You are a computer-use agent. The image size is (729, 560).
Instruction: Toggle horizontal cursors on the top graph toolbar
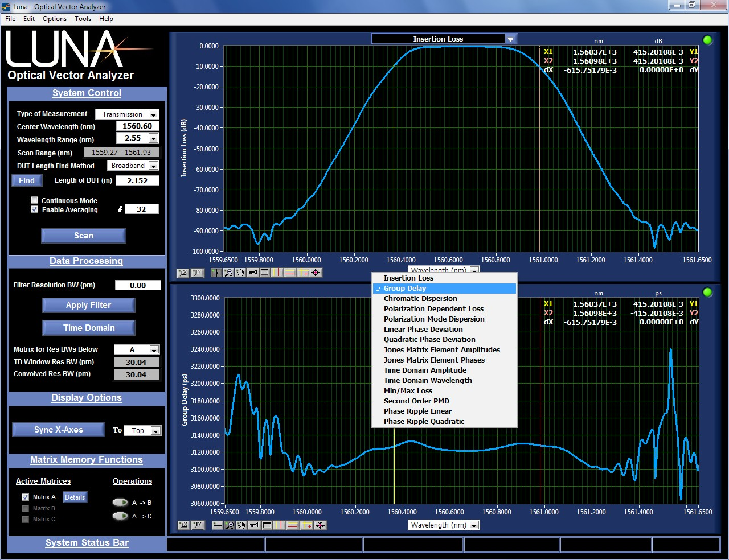pyautogui.click(x=290, y=273)
